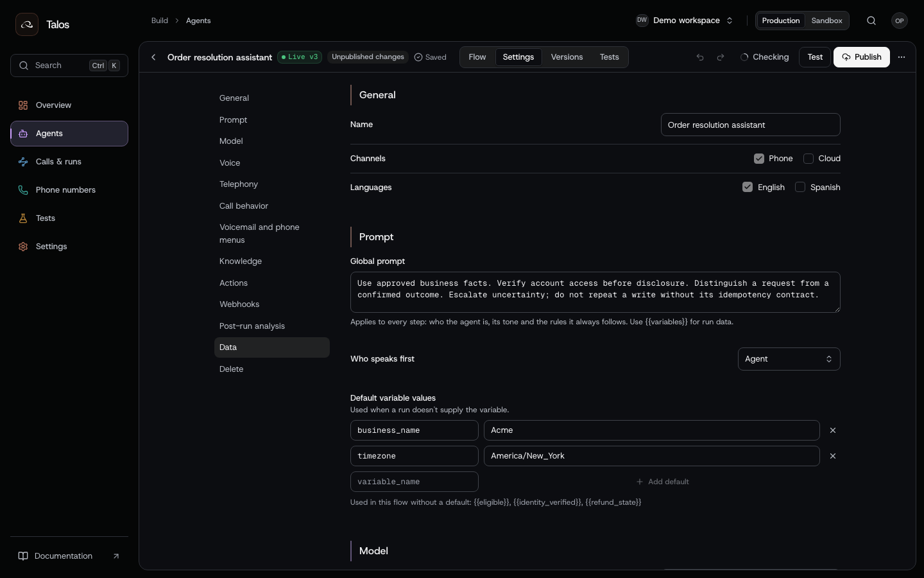Click the Saved status indicator

coord(431,57)
